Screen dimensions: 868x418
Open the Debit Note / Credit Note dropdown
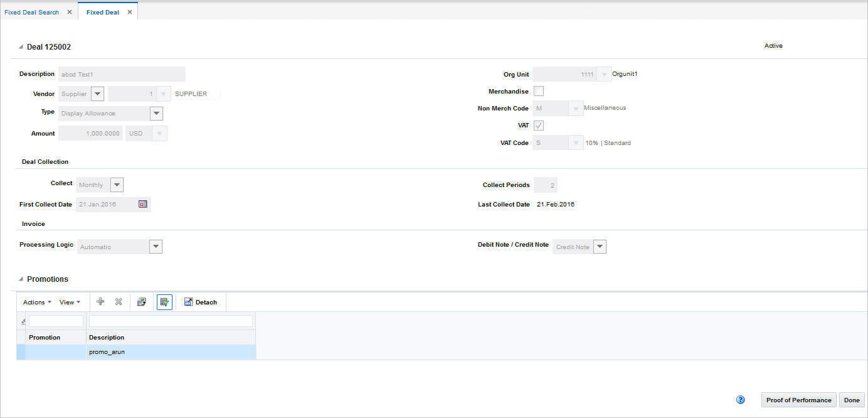600,246
